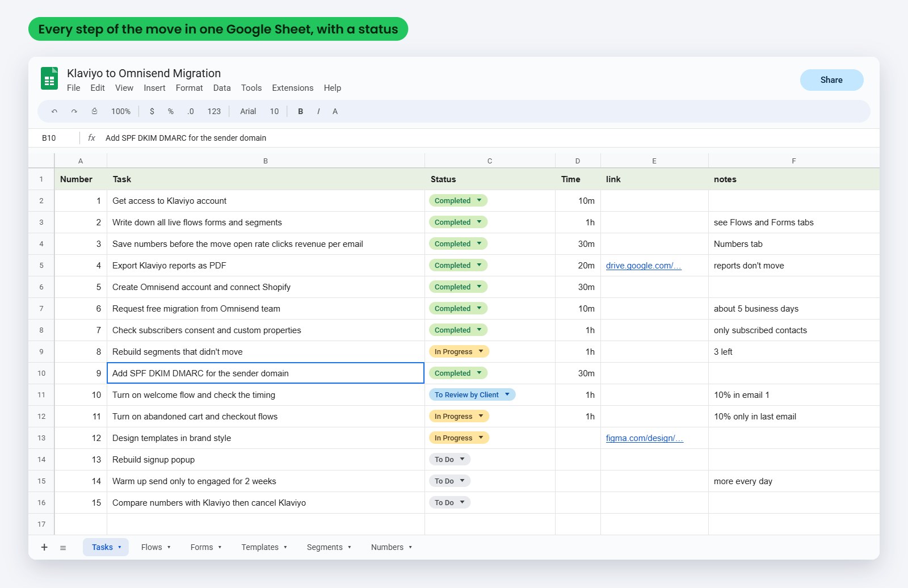Click the B10 name box
Screen dimensions: 908x588
point(49,138)
